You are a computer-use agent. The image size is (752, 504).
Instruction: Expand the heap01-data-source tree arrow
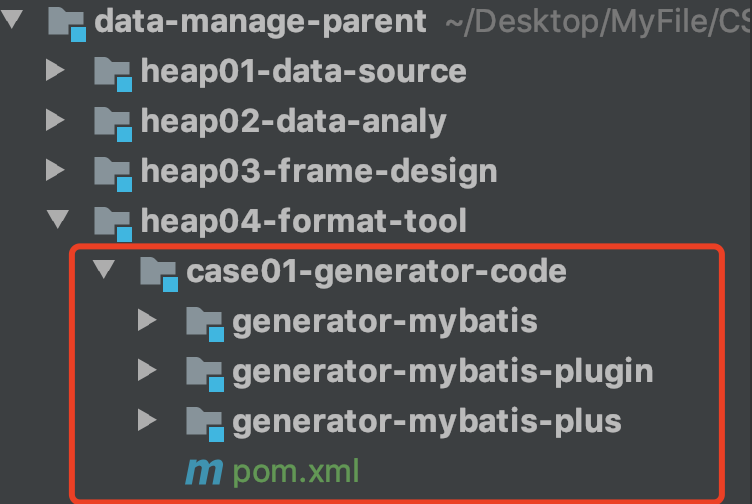[x=55, y=70]
